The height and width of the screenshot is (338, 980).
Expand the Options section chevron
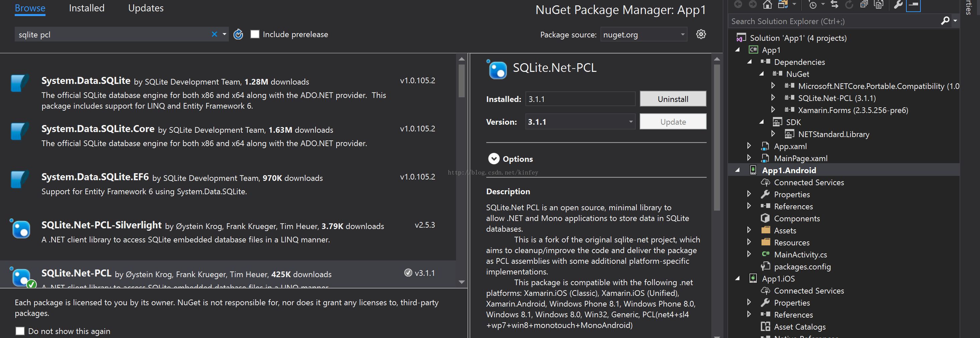pyautogui.click(x=494, y=158)
